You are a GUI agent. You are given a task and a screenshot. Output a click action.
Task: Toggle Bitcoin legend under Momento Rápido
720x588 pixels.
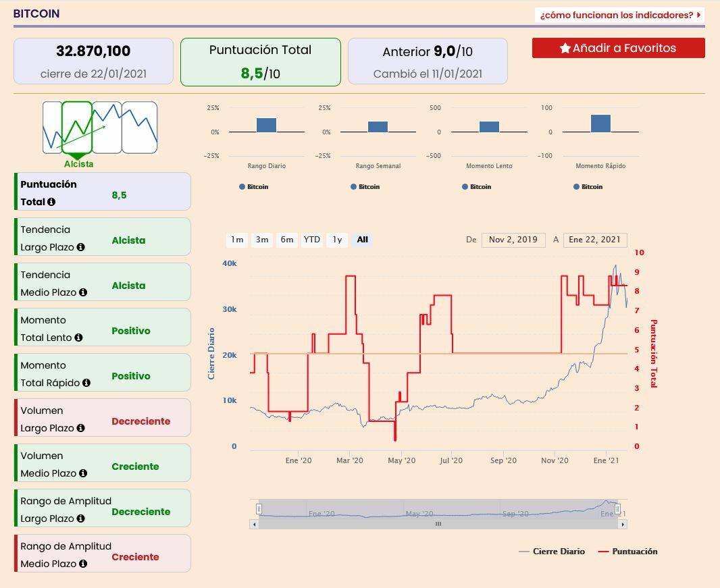click(x=588, y=187)
